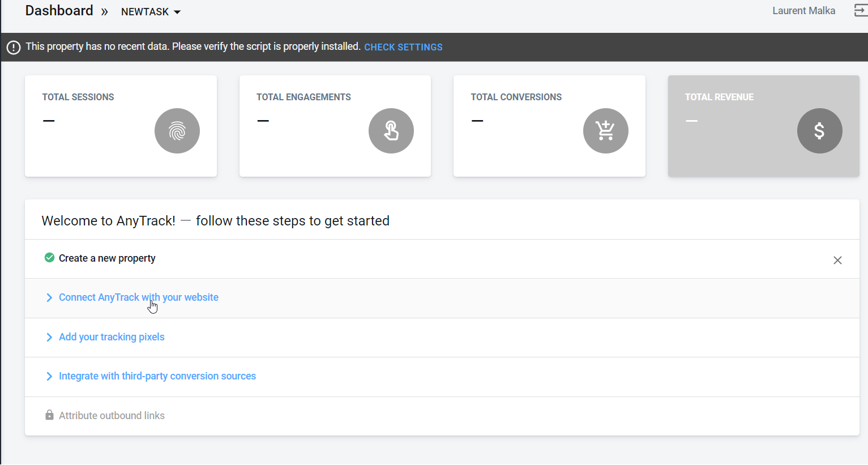Click the Total Sessions fingerprint icon
This screenshot has width=868, height=465.
(177, 131)
